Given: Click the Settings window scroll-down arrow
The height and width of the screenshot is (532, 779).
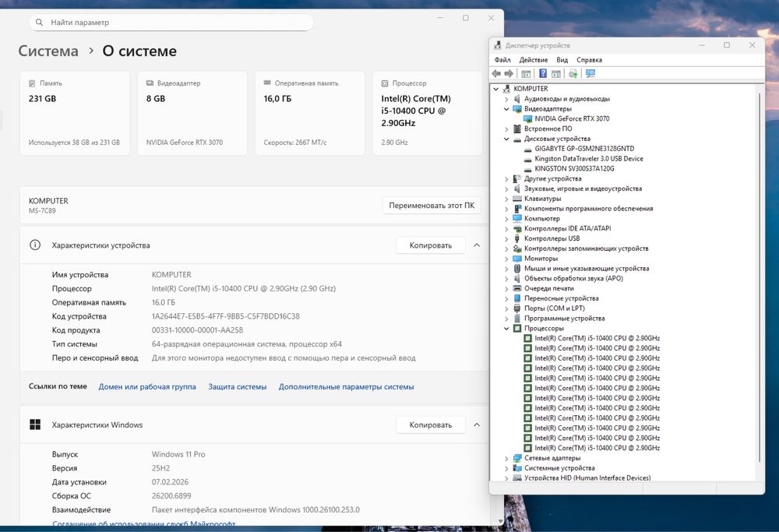Looking at the screenshot, I should tap(500, 521).
